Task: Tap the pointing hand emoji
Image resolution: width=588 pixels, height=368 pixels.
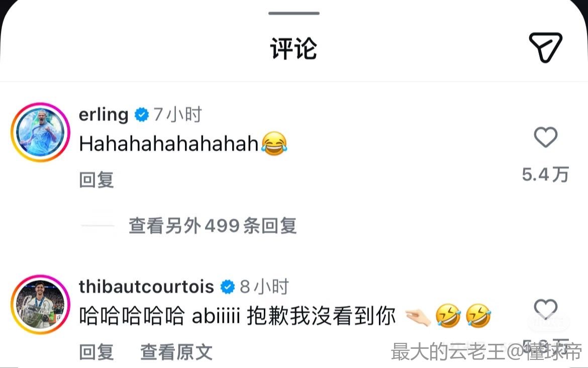Action: (x=418, y=317)
